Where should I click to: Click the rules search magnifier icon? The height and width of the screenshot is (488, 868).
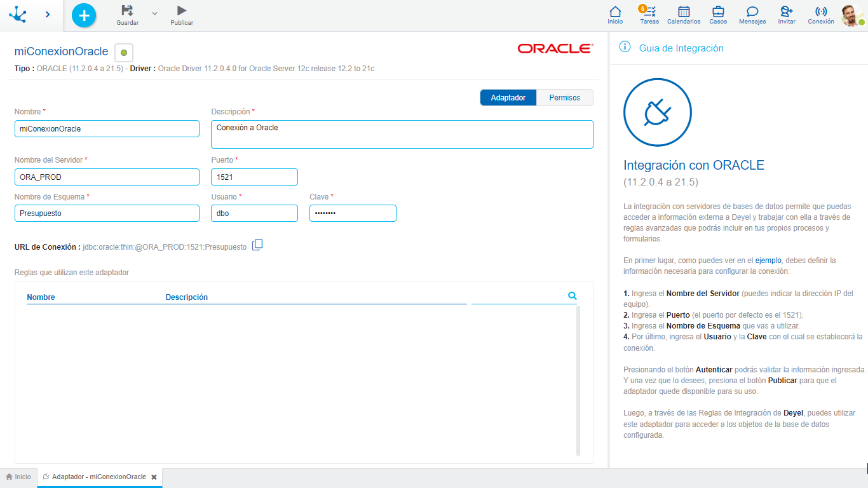coord(572,296)
